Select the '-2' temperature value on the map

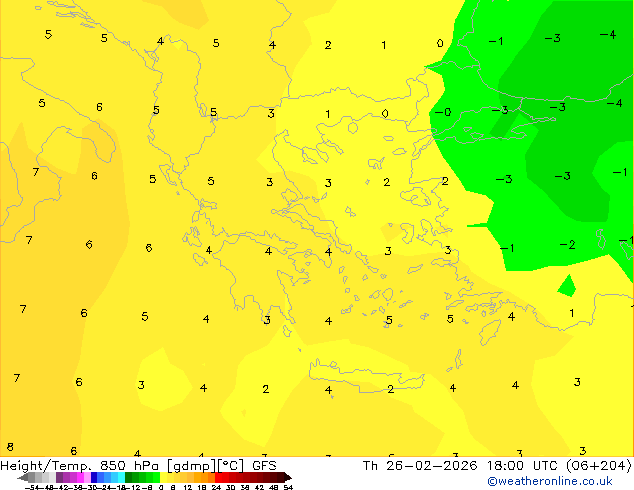(567, 245)
